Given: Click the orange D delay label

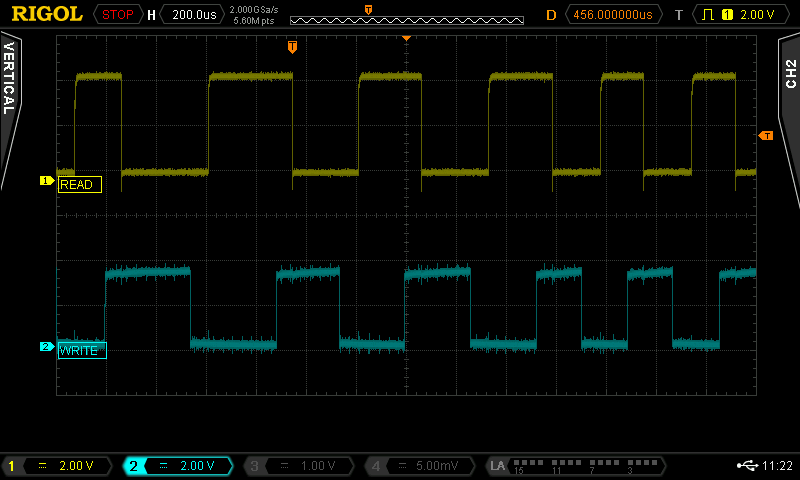Looking at the screenshot, I should point(551,15).
